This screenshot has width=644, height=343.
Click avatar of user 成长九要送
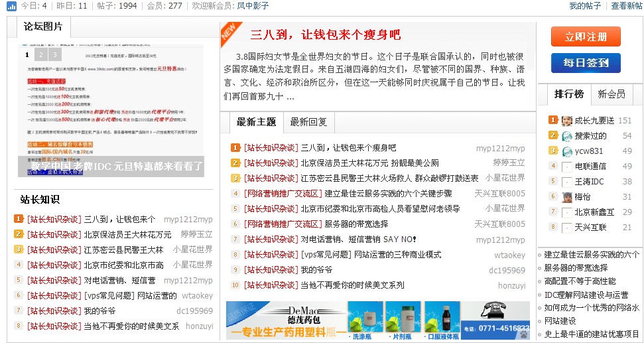point(567,121)
